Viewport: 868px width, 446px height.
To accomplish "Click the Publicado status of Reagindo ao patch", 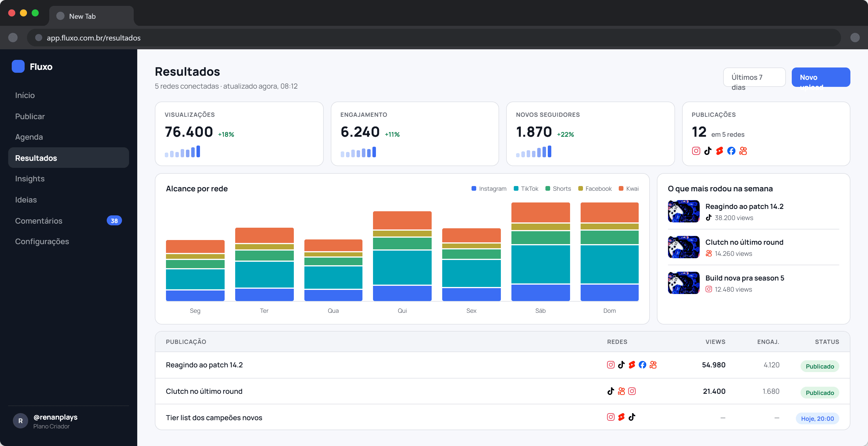I will (820, 366).
